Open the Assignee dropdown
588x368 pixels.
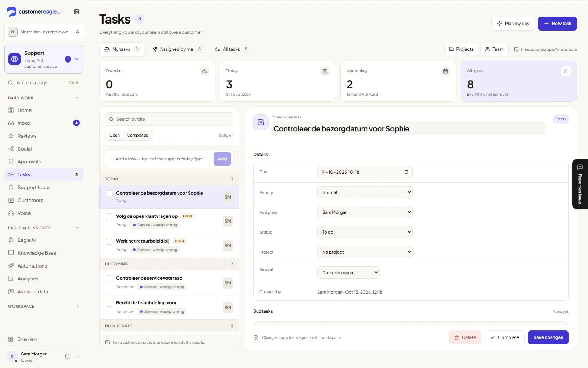[365, 212]
